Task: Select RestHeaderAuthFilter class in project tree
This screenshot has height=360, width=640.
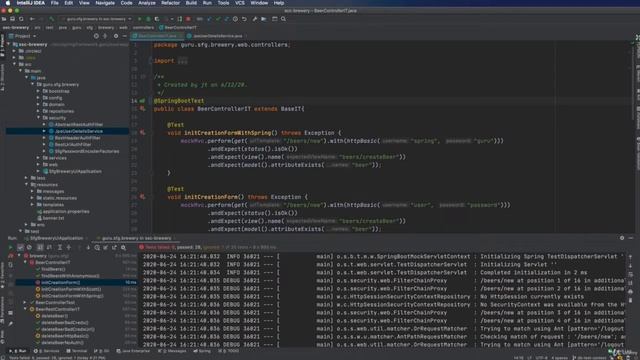Action: coord(78,138)
